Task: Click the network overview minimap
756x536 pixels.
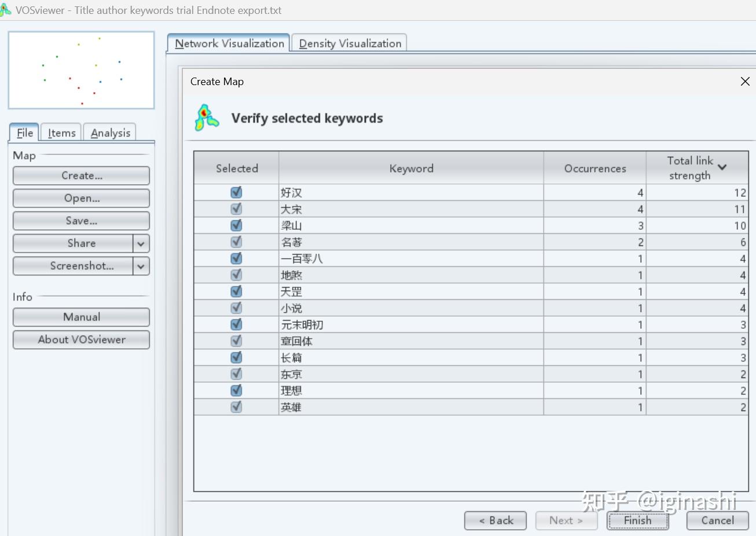Action: (x=80, y=70)
